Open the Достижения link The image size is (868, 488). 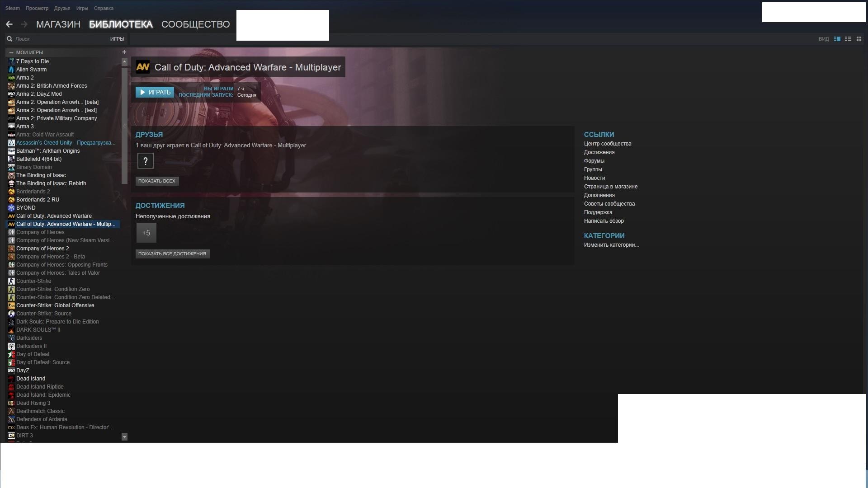pyautogui.click(x=599, y=152)
